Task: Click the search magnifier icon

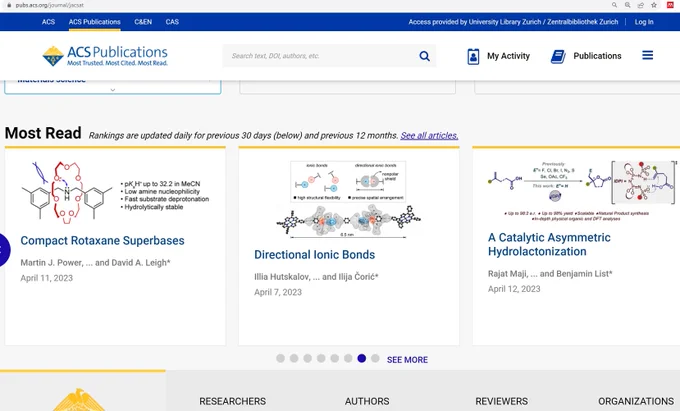Action: point(425,56)
